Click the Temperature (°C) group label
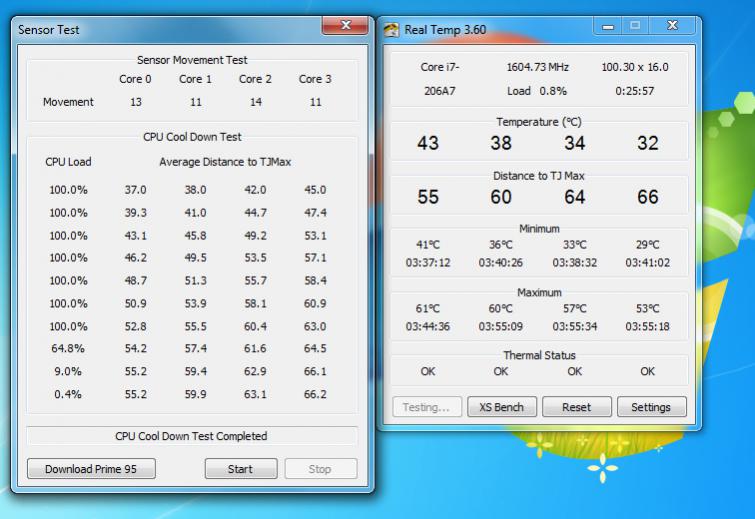This screenshot has height=519, width=755. point(539,122)
